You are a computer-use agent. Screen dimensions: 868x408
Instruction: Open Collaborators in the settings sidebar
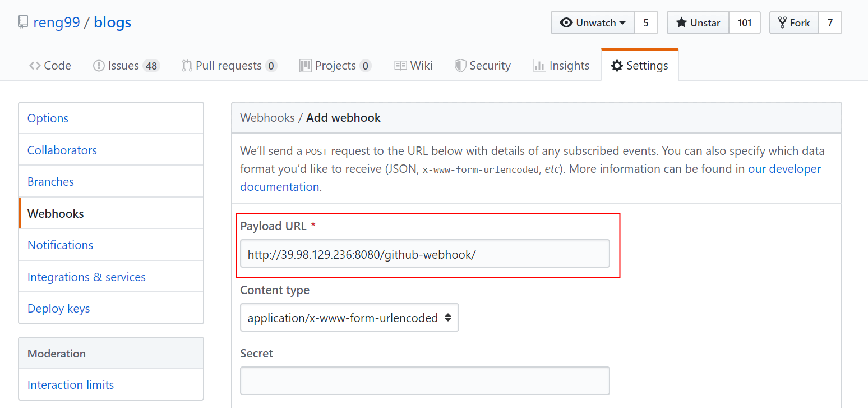tap(111, 150)
